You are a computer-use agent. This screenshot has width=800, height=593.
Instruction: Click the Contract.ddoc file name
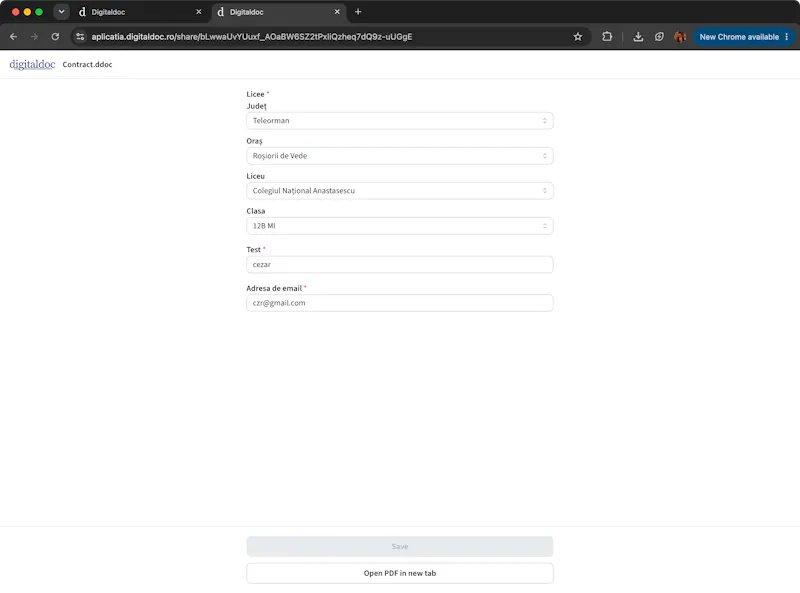point(87,64)
